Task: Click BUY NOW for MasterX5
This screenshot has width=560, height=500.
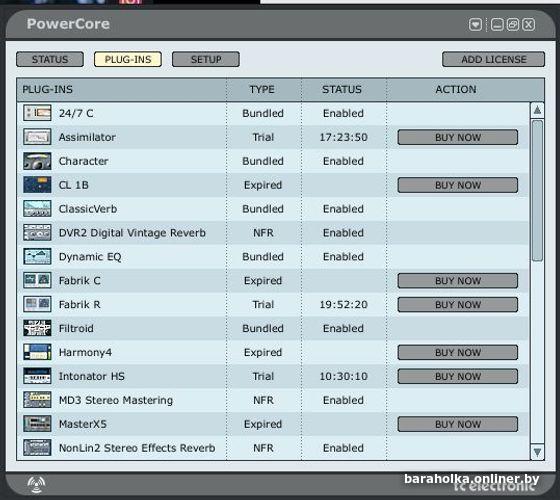Action: [458, 424]
